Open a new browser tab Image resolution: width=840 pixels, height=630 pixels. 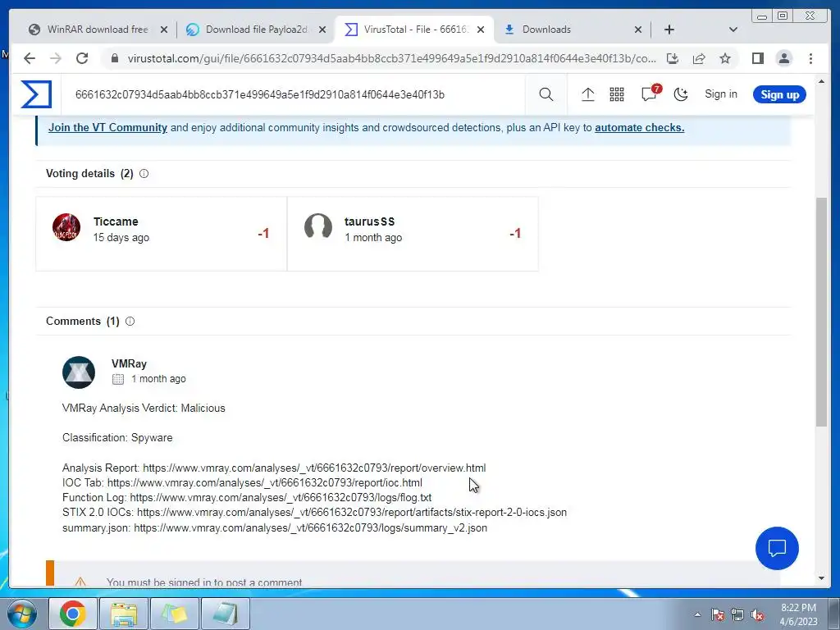click(669, 30)
